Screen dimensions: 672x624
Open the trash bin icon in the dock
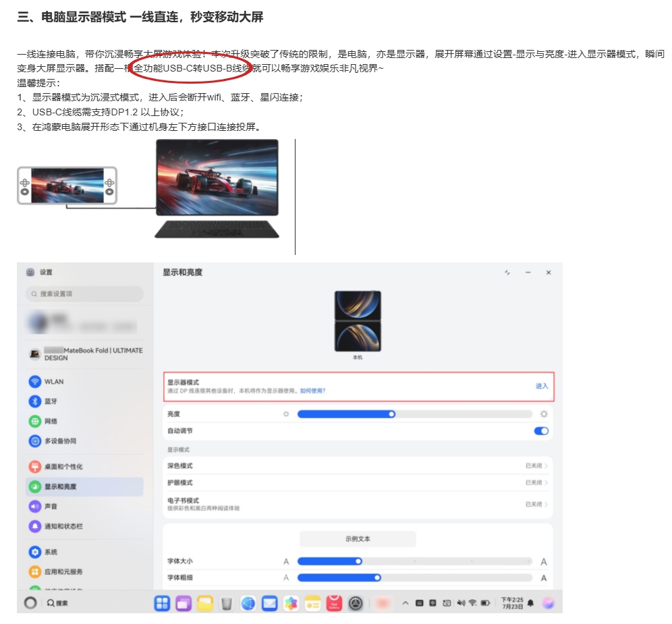[x=227, y=603]
